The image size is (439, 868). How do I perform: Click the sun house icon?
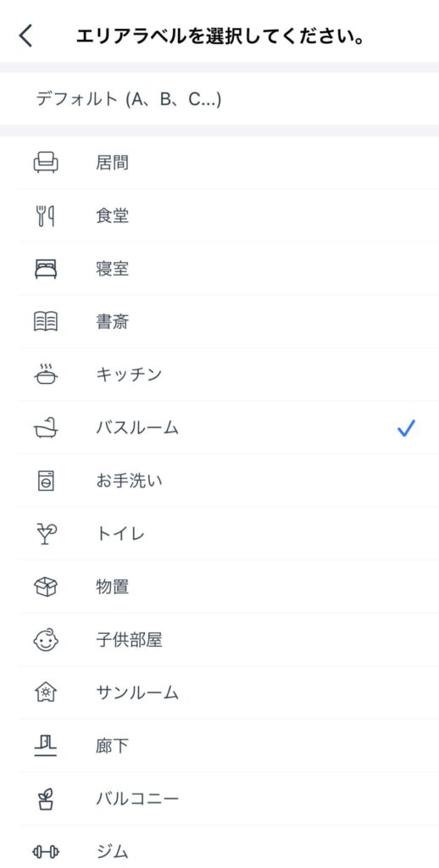[x=46, y=693]
